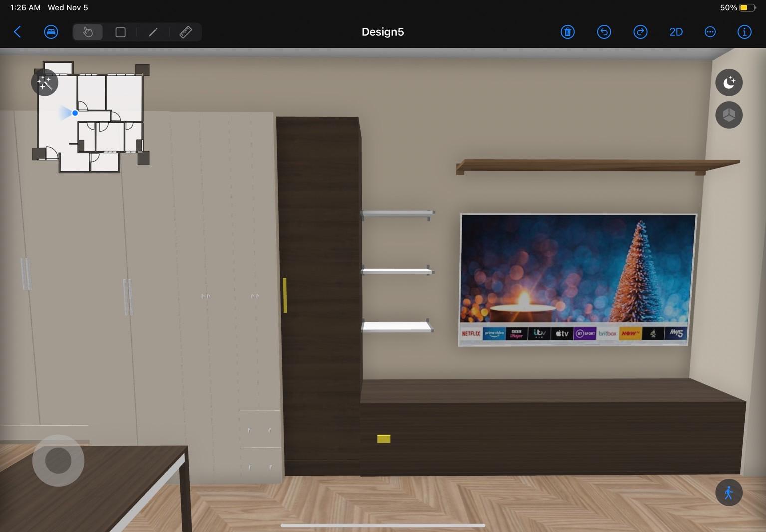Image resolution: width=766 pixels, height=532 pixels.
Task: Tap the Design5 project title
Action: pos(383,32)
